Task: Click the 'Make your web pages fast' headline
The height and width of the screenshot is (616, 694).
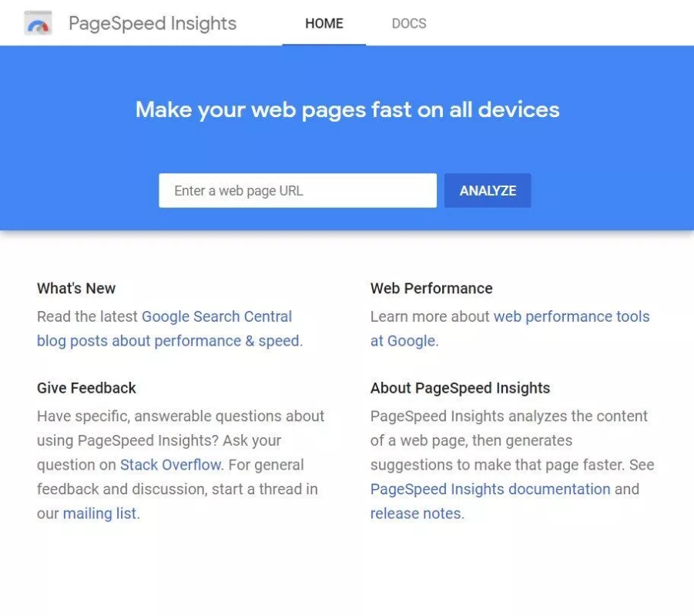Action: (x=347, y=110)
